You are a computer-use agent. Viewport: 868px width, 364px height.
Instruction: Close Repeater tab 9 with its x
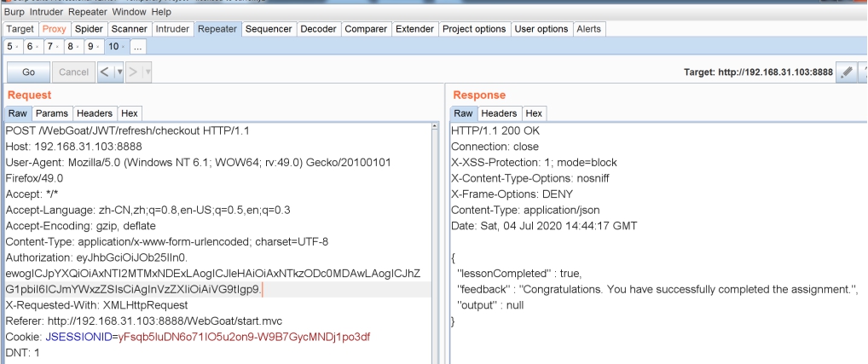click(98, 47)
